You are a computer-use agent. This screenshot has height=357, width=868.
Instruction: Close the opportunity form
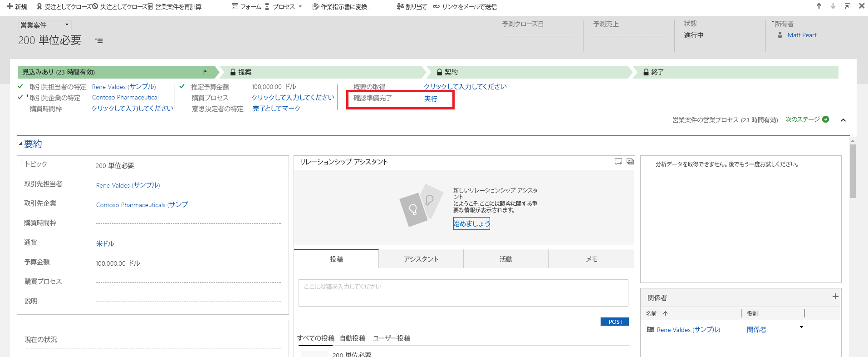pos(862,6)
